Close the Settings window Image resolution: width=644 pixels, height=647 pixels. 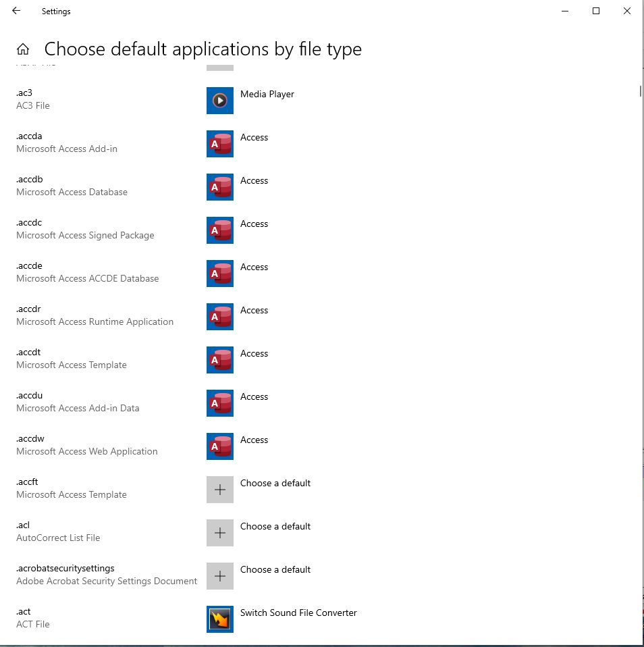coord(627,11)
